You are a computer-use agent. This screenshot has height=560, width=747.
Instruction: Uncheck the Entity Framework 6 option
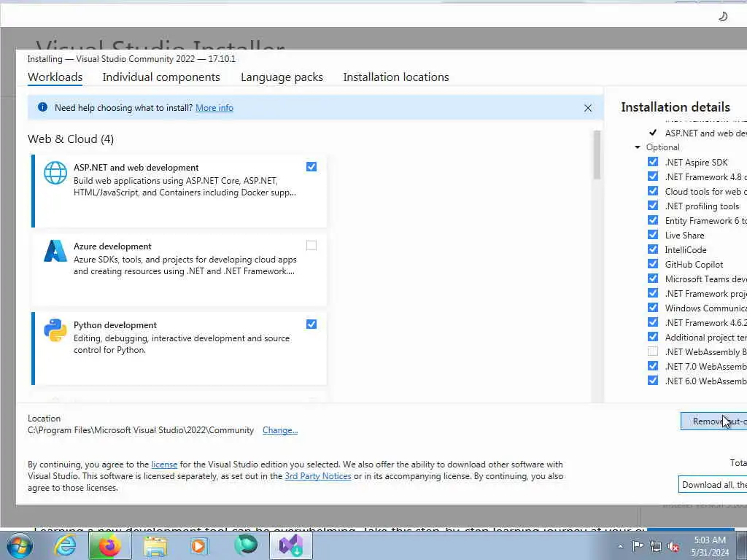point(653,220)
